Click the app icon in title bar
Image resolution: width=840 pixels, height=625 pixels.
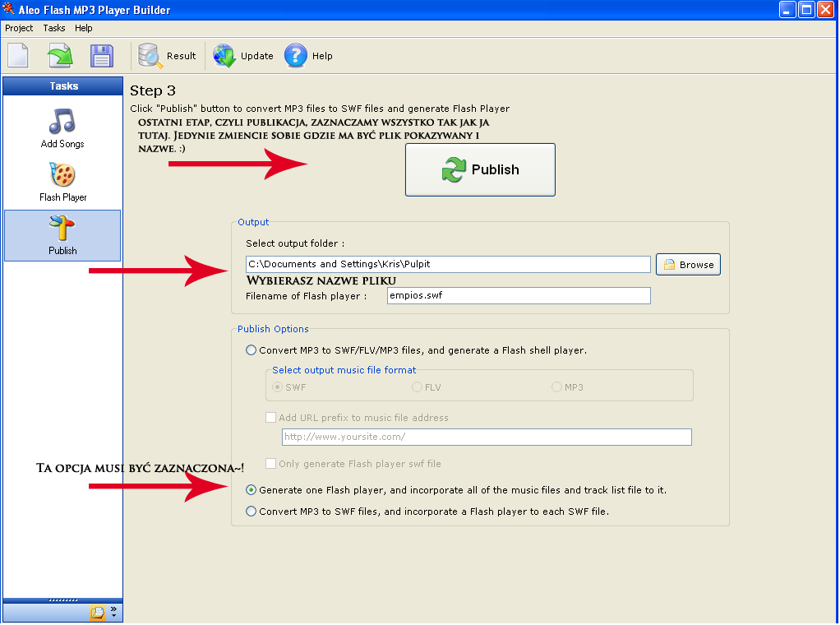(x=8, y=9)
